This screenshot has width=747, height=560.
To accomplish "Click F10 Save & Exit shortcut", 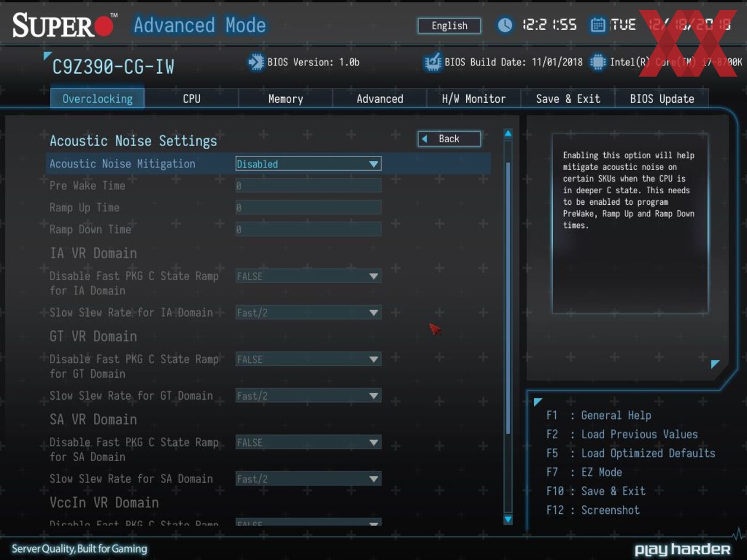I will coord(595,491).
